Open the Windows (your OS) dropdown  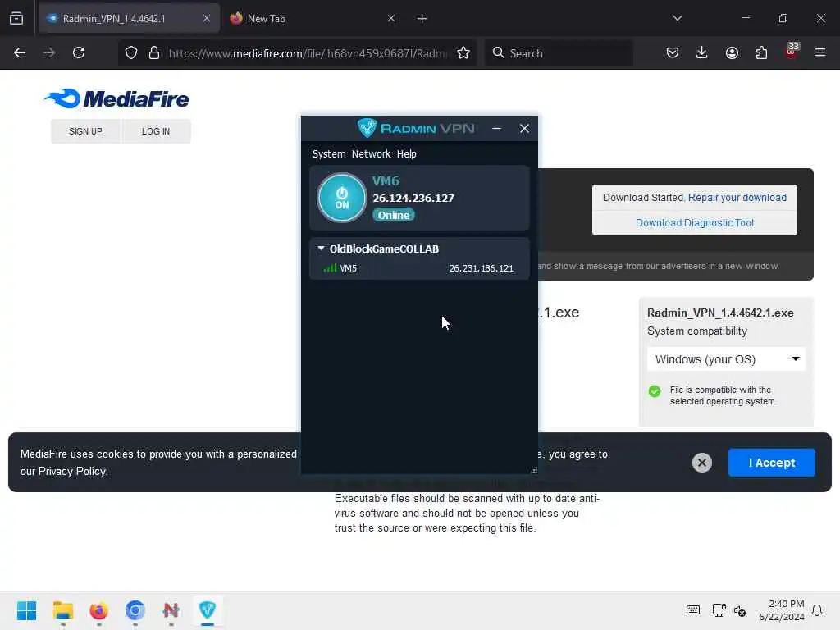click(726, 359)
